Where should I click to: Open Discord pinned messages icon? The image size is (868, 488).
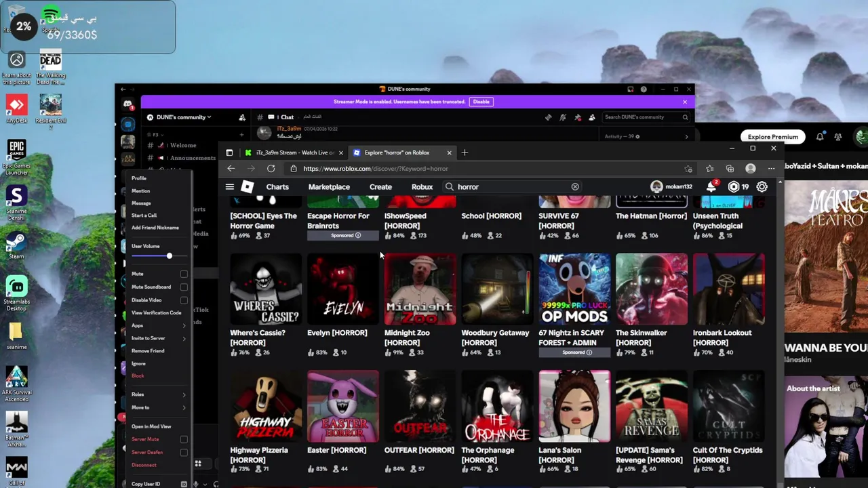[577, 117]
